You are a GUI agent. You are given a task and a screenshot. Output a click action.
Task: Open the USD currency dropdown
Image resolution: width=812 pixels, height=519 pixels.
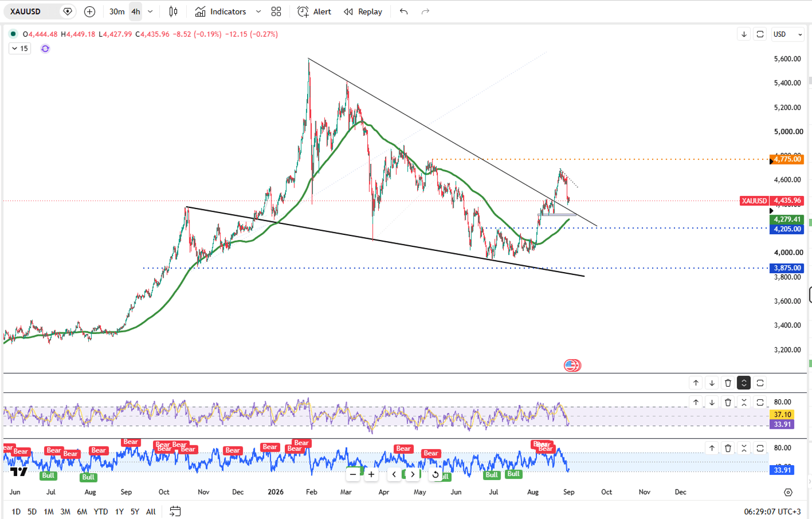(x=788, y=34)
